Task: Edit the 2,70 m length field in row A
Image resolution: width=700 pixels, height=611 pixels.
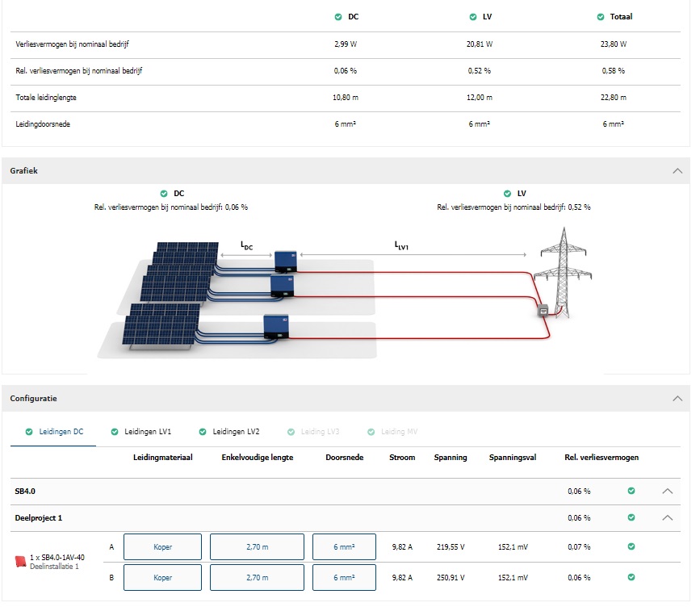Action: click(x=257, y=546)
